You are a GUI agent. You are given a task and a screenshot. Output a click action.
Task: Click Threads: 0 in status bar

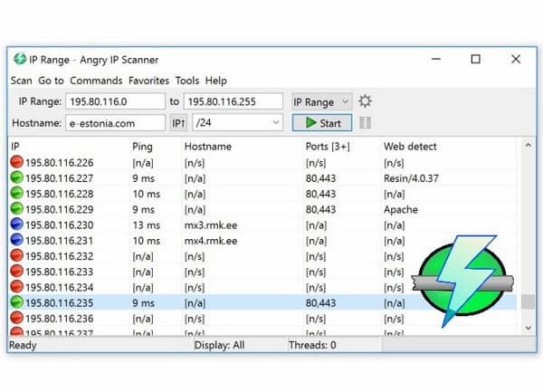click(312, 345)
